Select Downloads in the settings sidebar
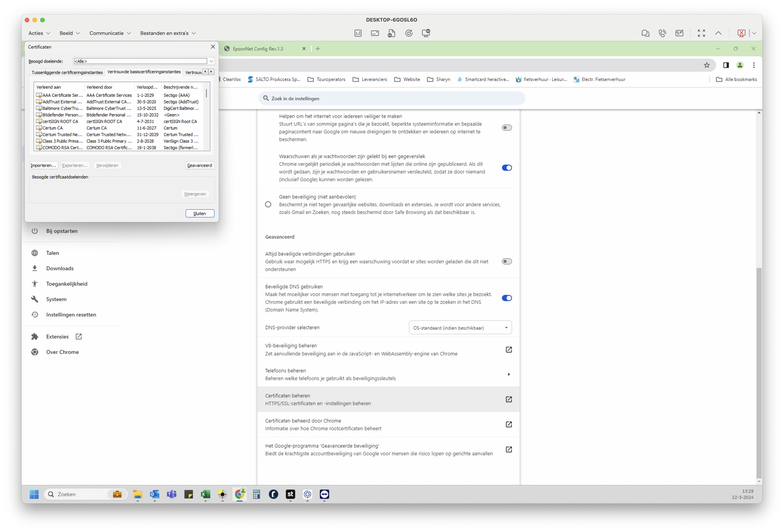 60,268
